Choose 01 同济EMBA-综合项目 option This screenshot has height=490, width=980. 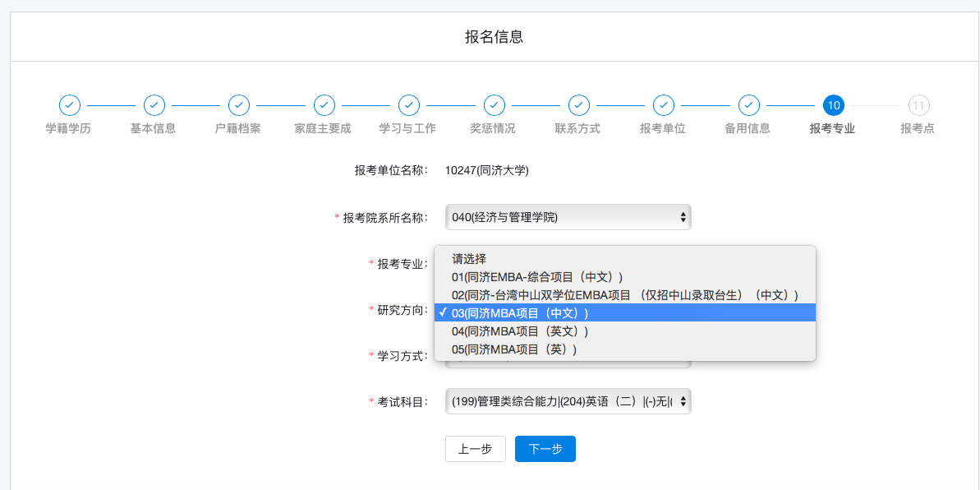pyautogui.click(x=537, y=277)
